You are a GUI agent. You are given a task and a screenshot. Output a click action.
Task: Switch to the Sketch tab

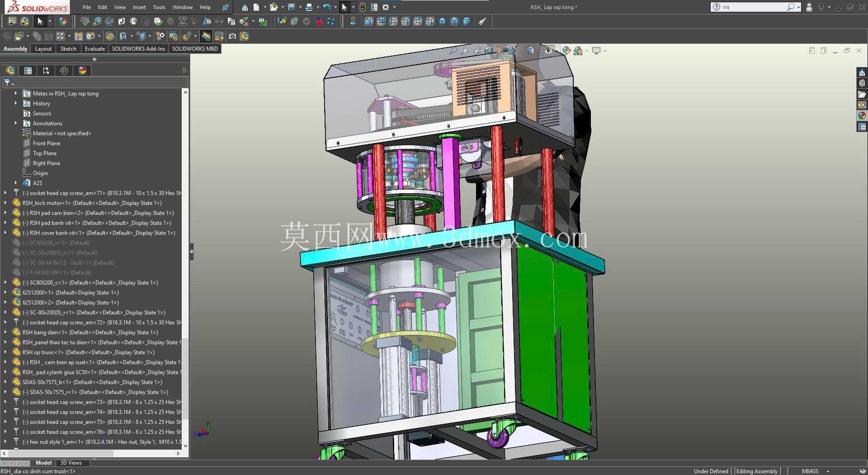(68, 49)
